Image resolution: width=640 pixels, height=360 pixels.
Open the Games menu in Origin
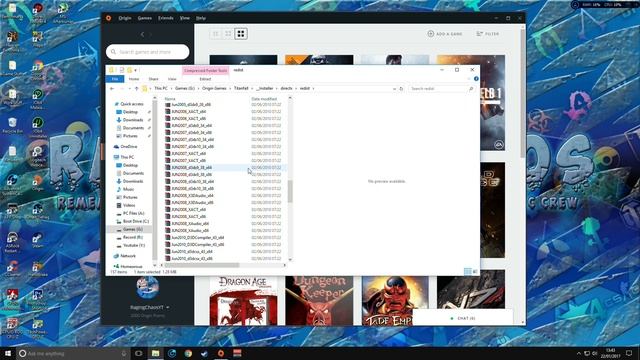coord(144,18)
